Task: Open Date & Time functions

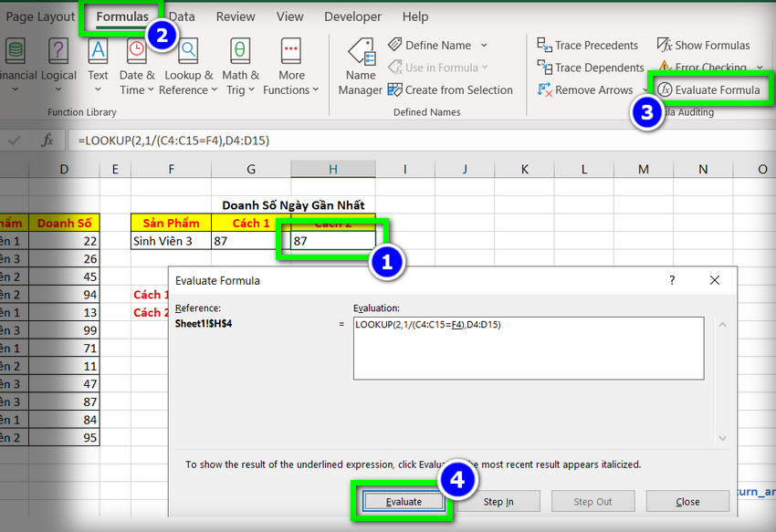Action: 137,66
